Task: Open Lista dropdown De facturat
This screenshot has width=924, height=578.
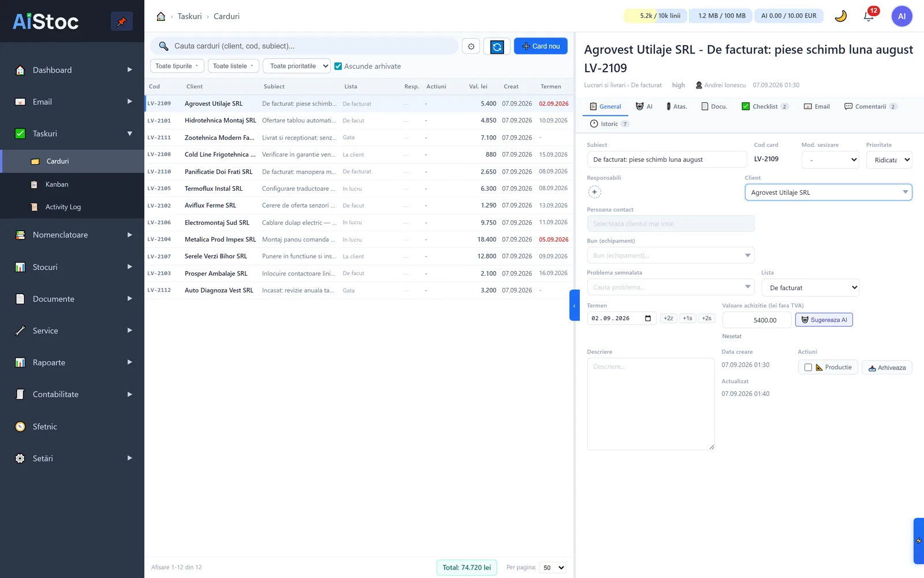Action: tap(810, 288)
